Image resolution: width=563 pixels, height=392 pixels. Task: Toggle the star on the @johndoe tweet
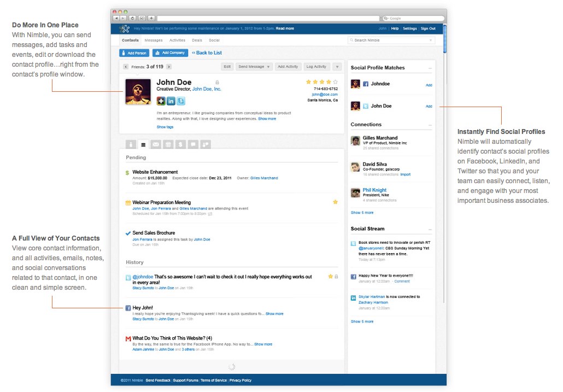click(x=330, y=277)
